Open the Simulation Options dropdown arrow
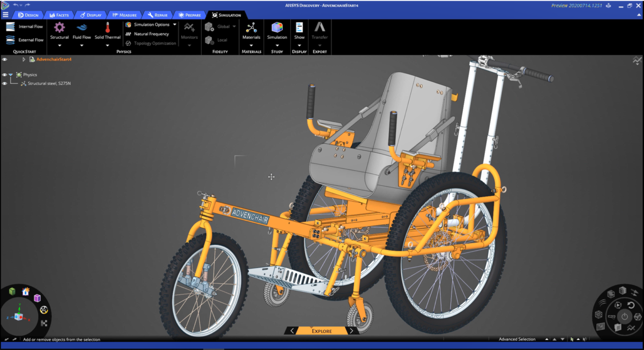The height and width of the screenshot is (350, 644). pos(175,25)
